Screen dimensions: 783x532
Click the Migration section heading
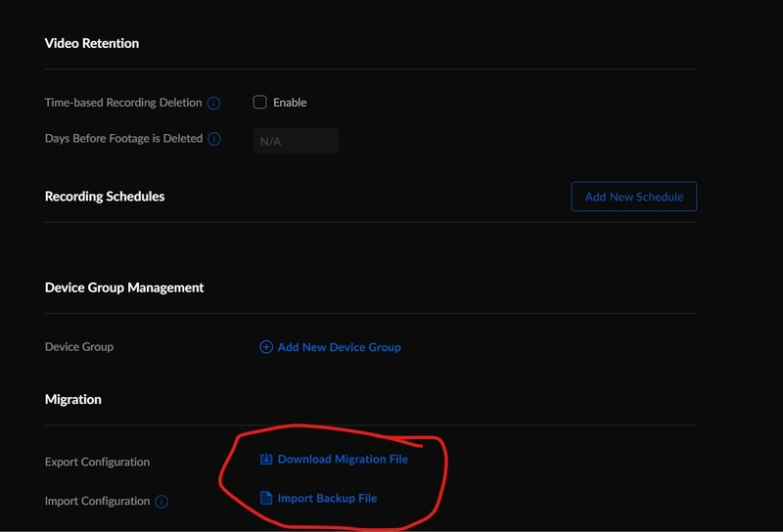73,399
